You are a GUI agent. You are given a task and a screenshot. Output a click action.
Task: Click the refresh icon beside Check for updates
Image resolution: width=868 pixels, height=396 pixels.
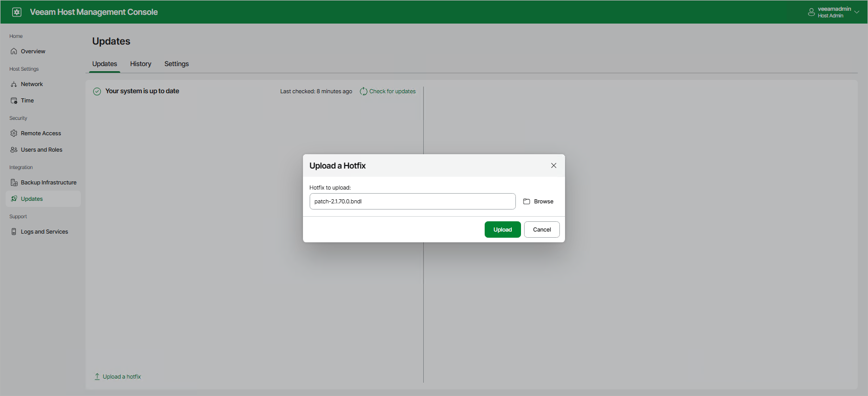coord(363,91)
